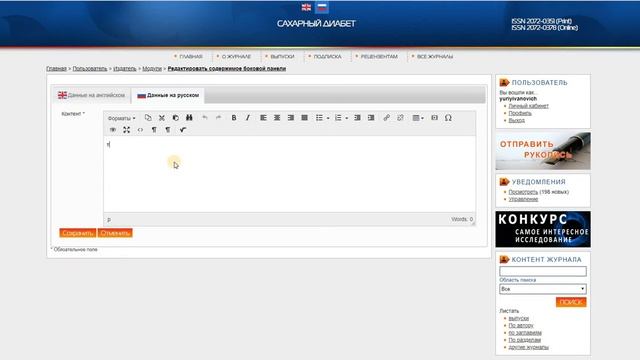Open the КОНКУРС banner
The image size is (640, 360).
[543, 229]
